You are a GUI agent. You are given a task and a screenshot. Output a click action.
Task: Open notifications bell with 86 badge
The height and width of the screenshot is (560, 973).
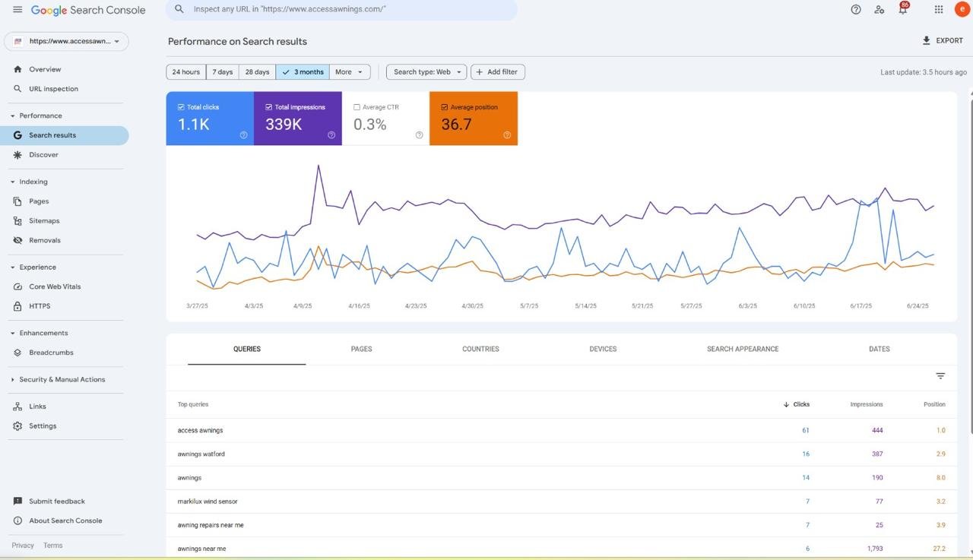click(x=903, y=8)
